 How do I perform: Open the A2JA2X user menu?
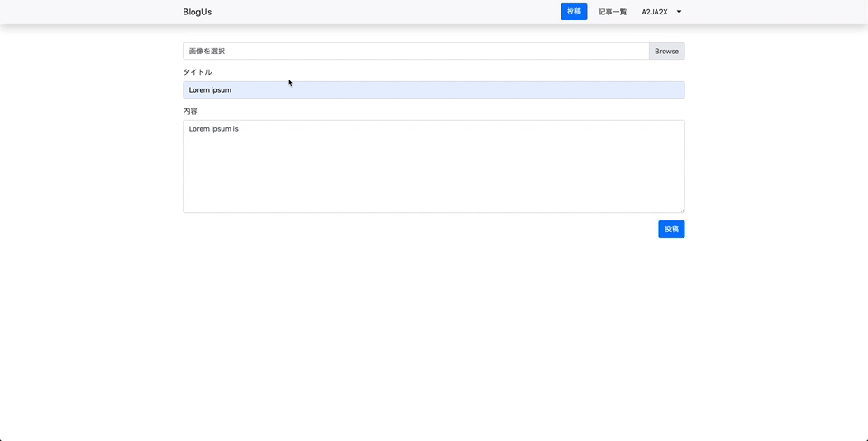click(x=655, y=12)
